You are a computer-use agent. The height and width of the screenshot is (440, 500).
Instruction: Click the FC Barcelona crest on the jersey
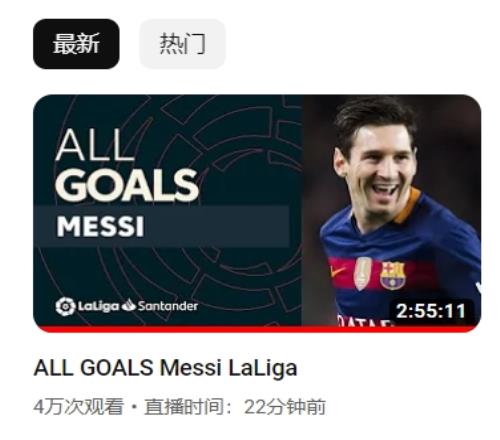point(393,275)
